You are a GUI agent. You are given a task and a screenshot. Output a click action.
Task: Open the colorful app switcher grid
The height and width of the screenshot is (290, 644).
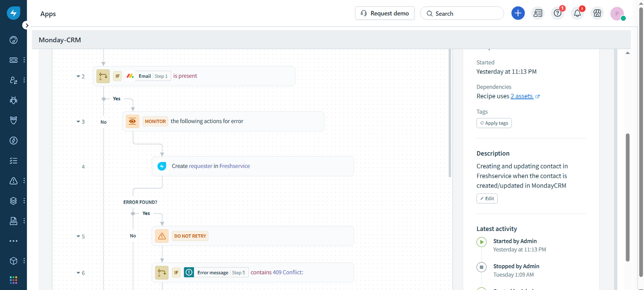(13, 280)
